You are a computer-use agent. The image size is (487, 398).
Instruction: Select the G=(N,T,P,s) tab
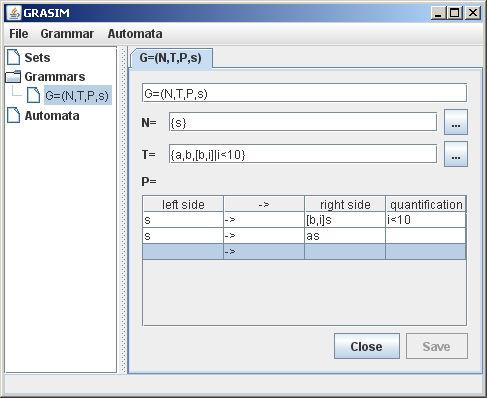(x=171, y=58)
